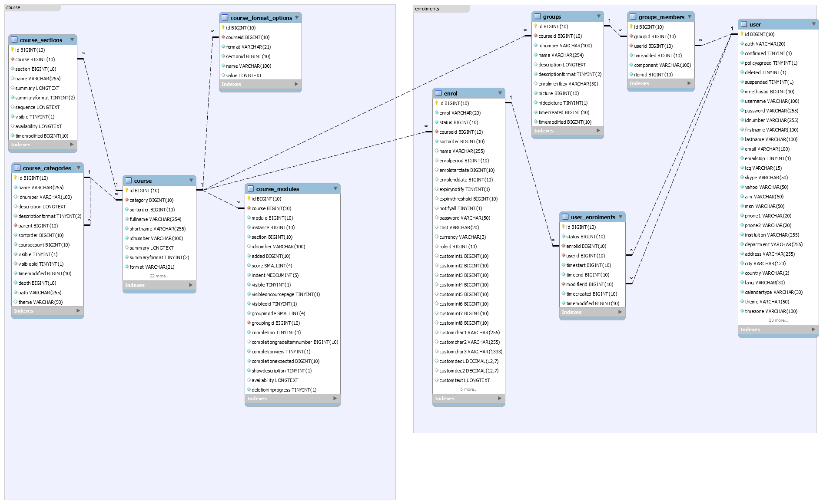
Task: Click the user table header icon
Action: click(x=744, y=24)
